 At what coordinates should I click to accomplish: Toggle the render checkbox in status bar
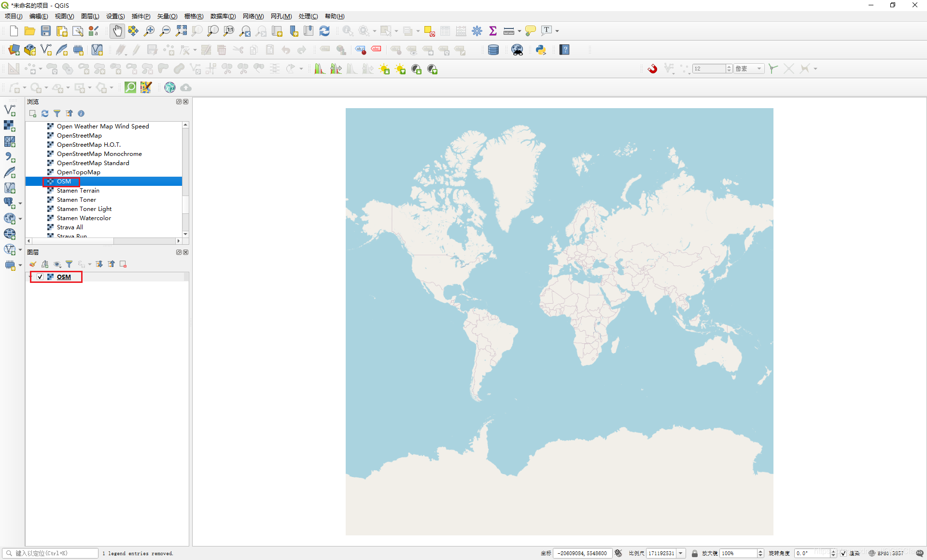[x=843, y=553]
